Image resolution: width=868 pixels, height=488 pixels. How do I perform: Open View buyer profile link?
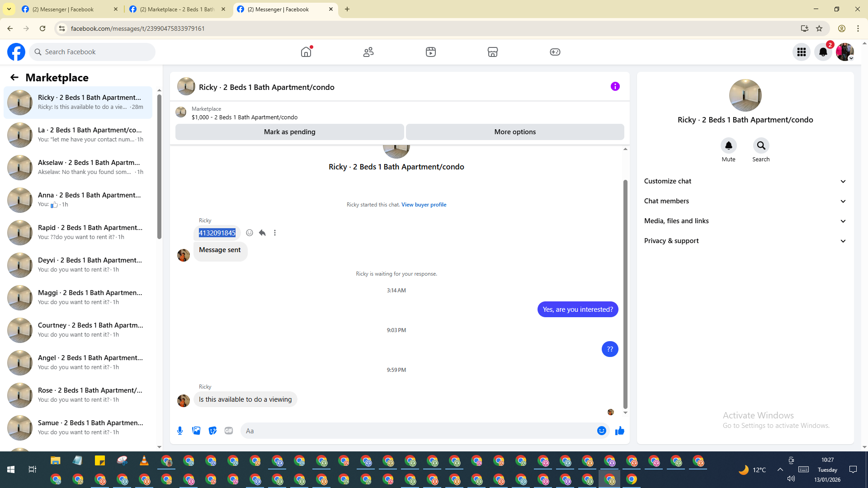click(424, 205)
